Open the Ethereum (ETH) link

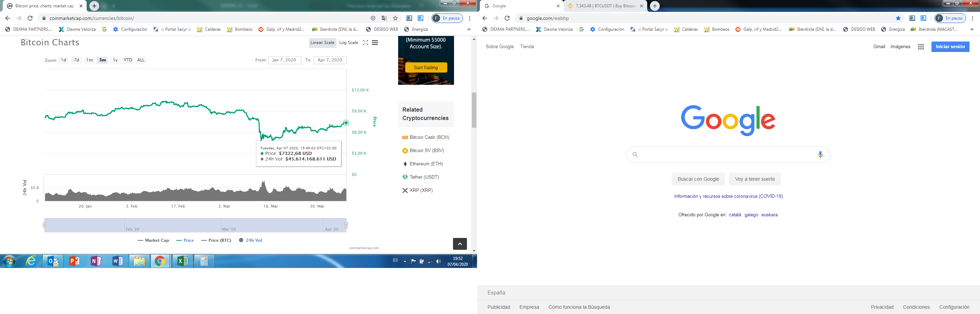click(x=426, y=164)
